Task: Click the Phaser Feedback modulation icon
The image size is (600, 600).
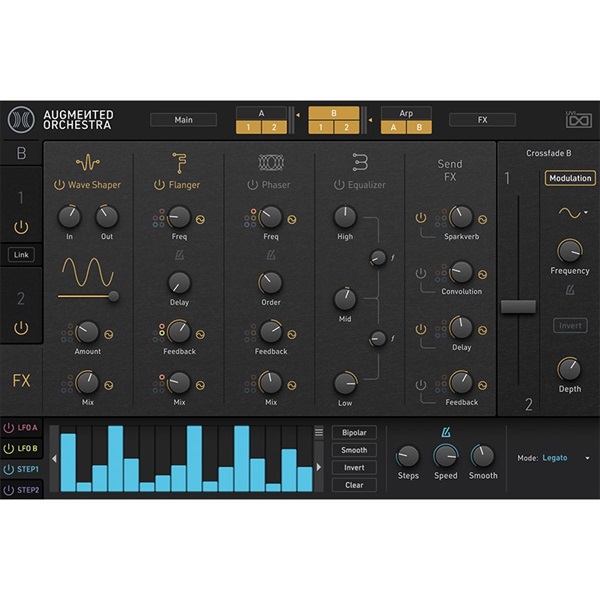Action: coord(292,335)
